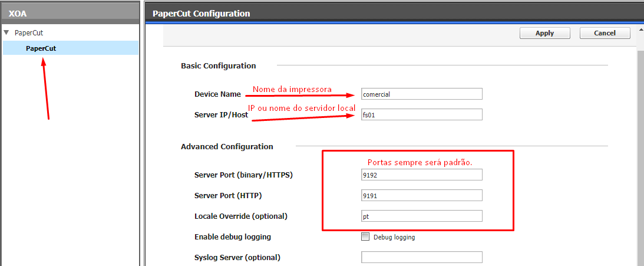Viewport: 644px width, 266px height.
Task: Click the Advanced Configuration section heading
Action: 227,146
